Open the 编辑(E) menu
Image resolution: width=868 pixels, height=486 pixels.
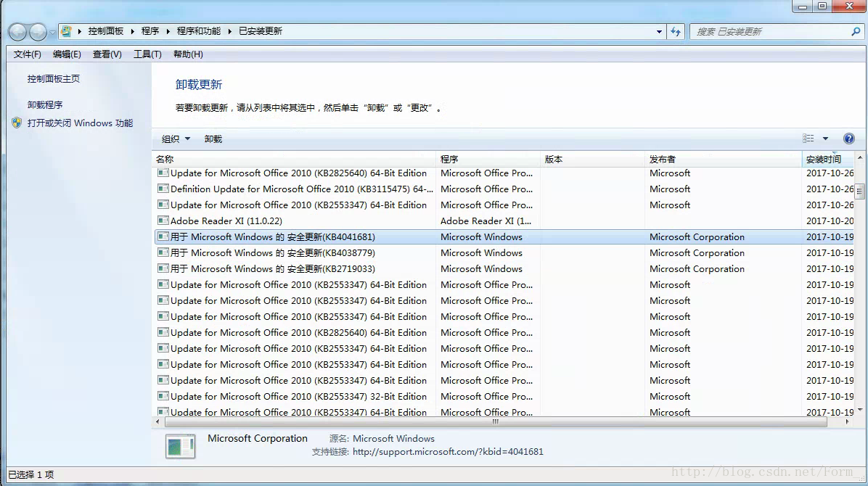point(67,54)
